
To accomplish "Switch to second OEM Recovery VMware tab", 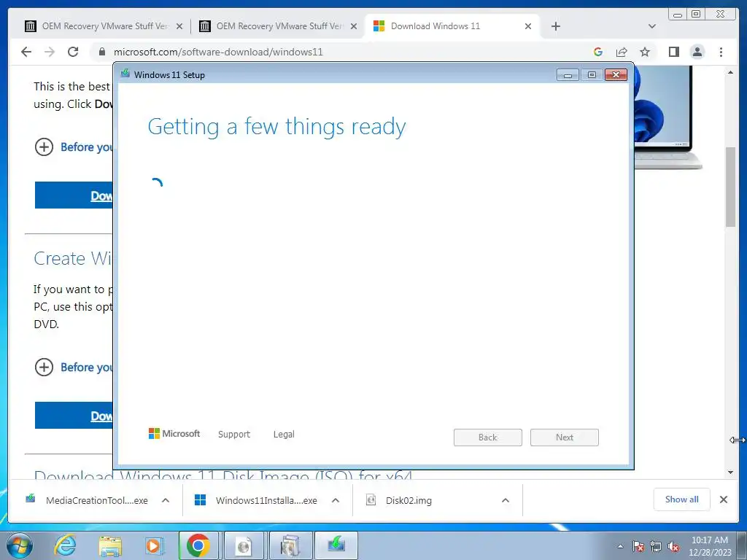I will pyautogui.click(x=279, y=26).
